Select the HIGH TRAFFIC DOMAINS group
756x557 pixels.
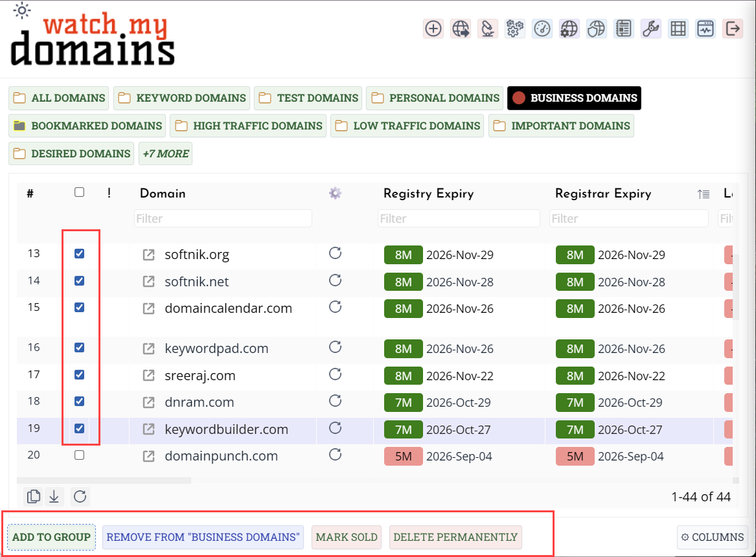[x=248, y=126]
